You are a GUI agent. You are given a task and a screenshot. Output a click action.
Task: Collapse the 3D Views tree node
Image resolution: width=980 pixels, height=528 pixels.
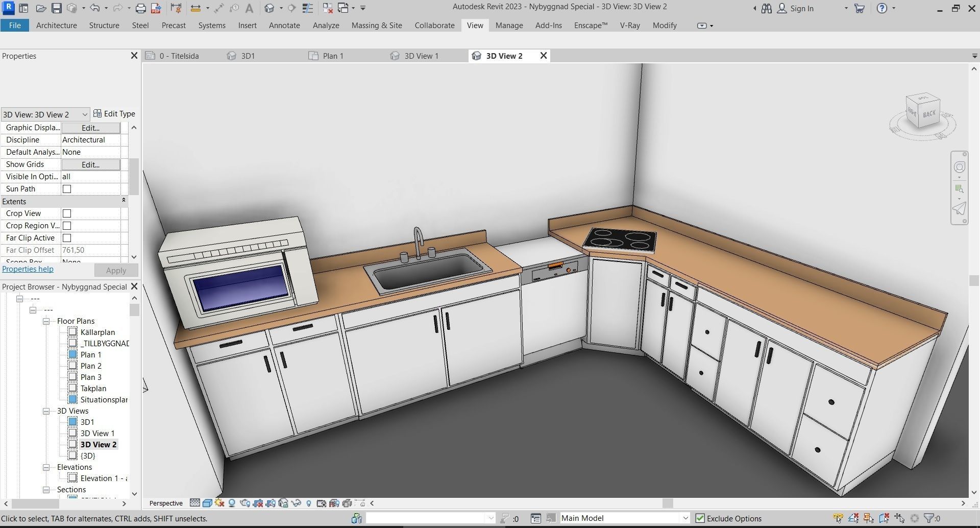[46, 411]
